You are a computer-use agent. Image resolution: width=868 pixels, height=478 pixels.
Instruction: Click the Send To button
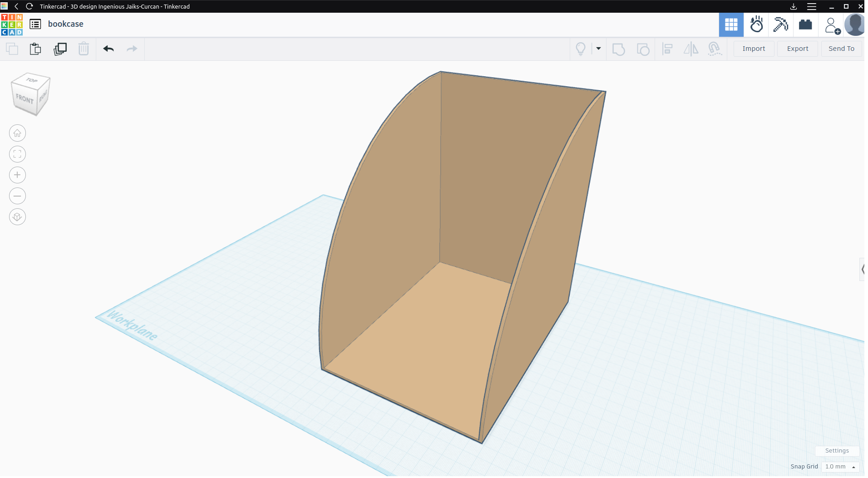pos(841,49)
